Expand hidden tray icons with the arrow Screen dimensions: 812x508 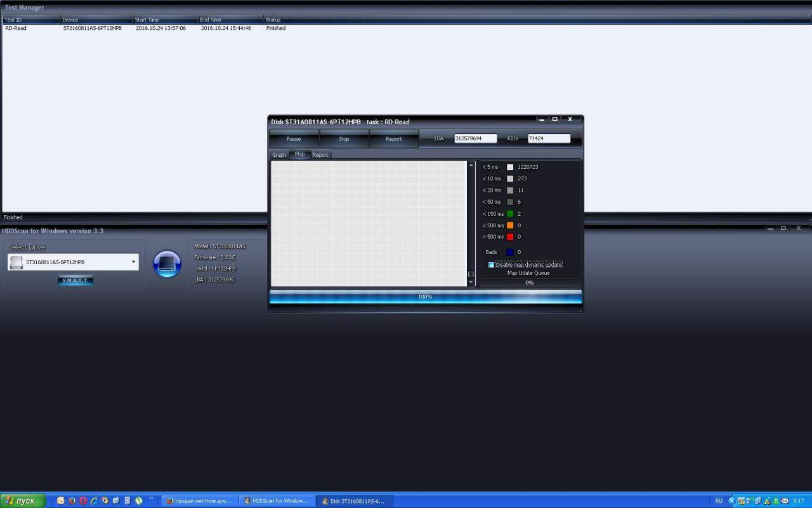[732, 501]
